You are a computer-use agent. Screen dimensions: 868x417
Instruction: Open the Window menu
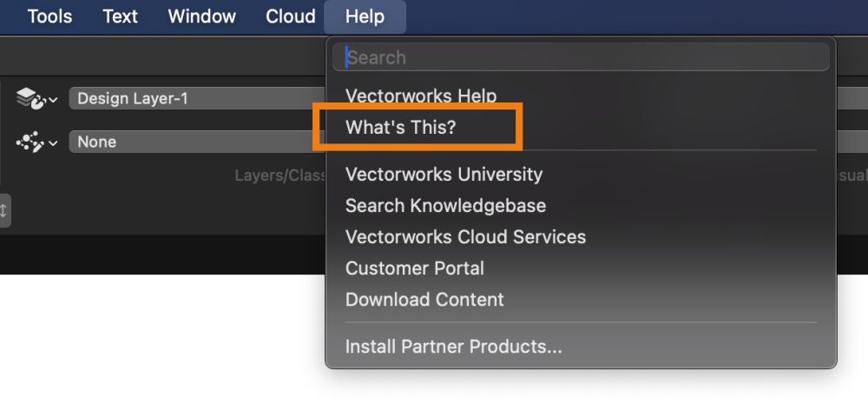coord(201,17)
